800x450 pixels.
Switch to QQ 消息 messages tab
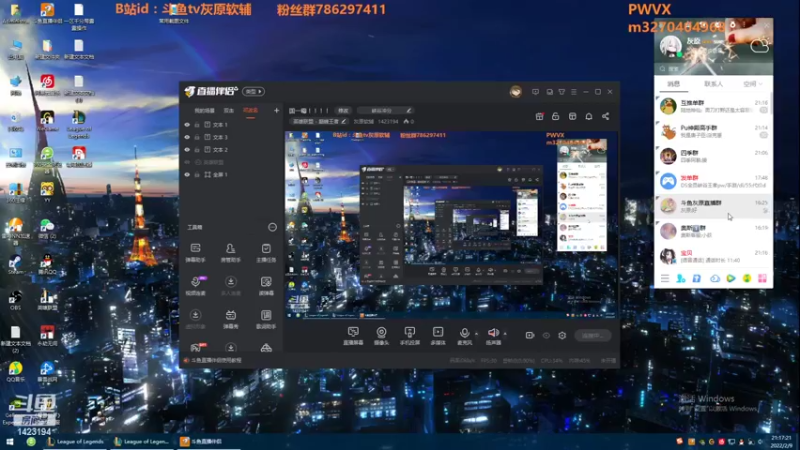coord(673,84)
